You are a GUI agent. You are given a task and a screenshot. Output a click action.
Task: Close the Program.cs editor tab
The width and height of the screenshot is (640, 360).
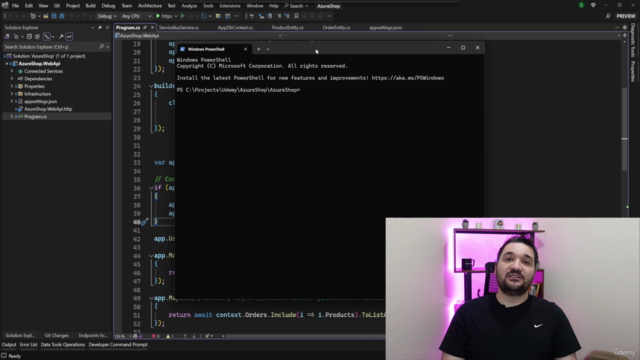[152, 28]
